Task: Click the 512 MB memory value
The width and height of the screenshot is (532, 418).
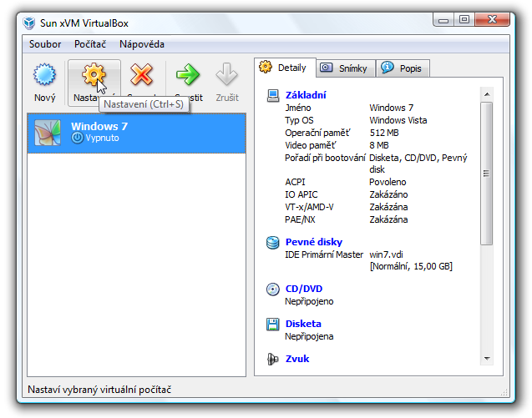Action: [x=384, y=133]
